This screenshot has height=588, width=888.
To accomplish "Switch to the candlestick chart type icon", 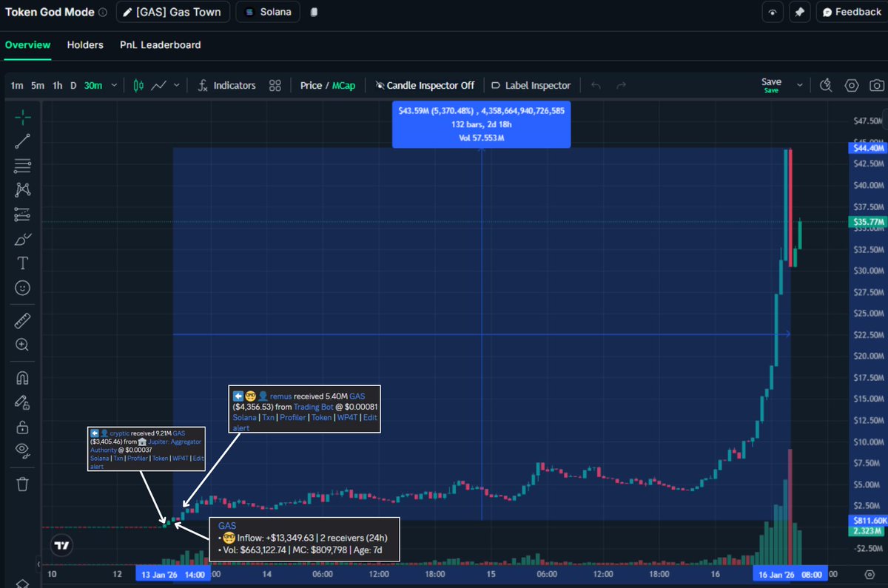I will click(x=138, y=85).
